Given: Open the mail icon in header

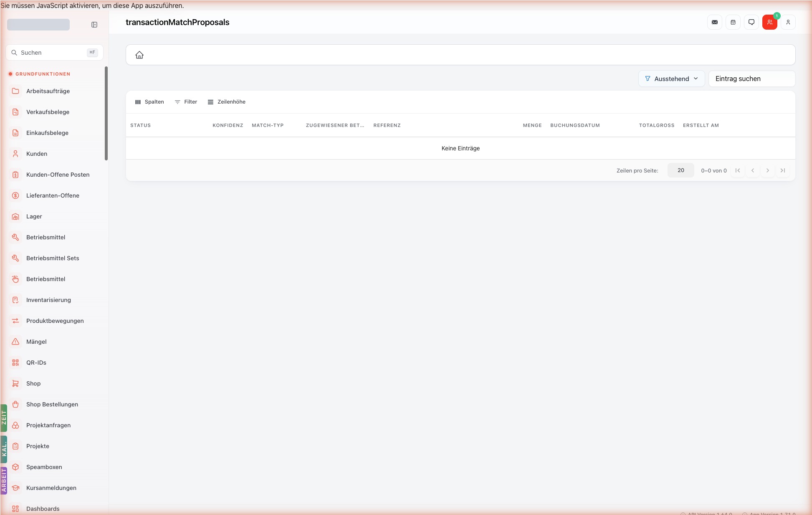Looking at the screenshot, I should 715,22.
